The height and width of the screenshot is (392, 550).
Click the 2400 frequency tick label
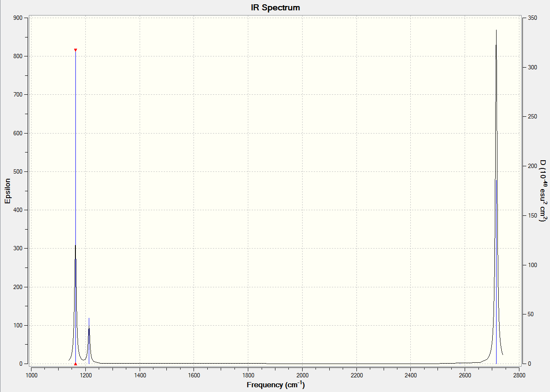(x=410, y=375)
